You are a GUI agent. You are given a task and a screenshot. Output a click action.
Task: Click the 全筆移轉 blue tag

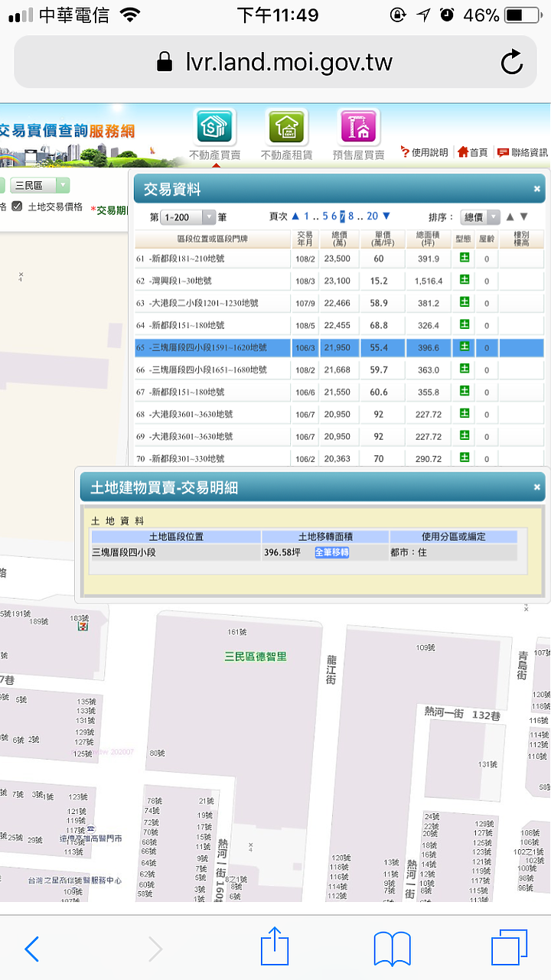(x=331, y=552)
